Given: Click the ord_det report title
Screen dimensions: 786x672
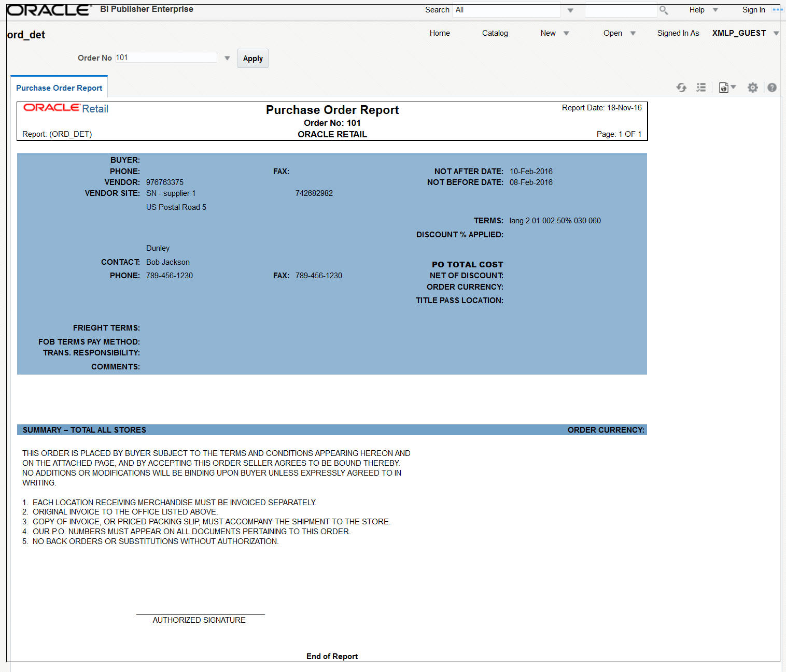Looking at the screenshot, I should [x=26, y=35].
